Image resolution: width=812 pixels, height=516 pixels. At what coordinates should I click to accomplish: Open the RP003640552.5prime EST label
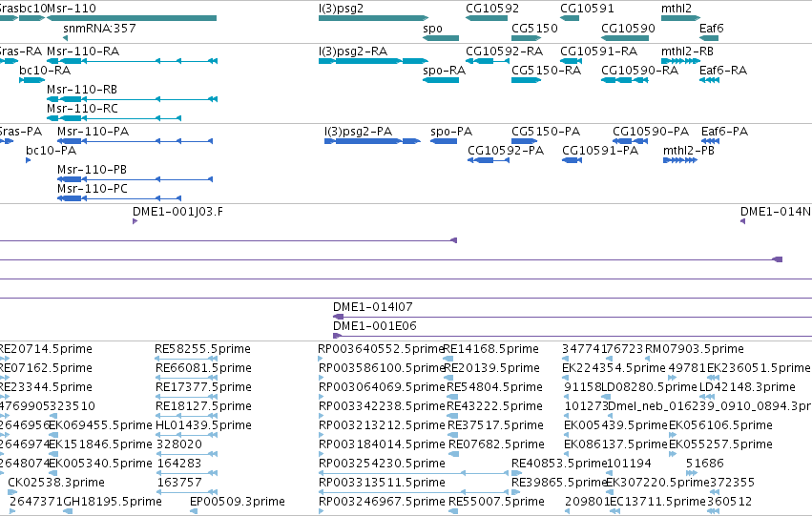[381, 349]
